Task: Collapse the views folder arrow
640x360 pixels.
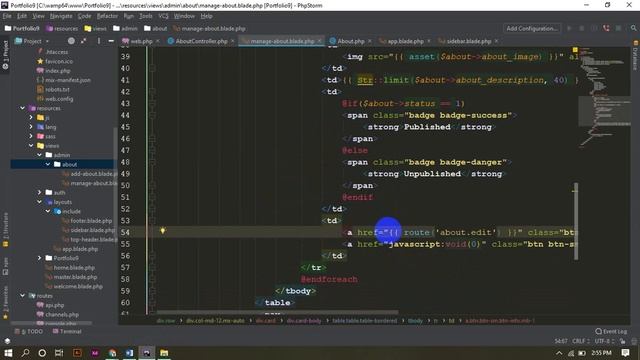Action: pyautogui.click(x=31, y=146)
